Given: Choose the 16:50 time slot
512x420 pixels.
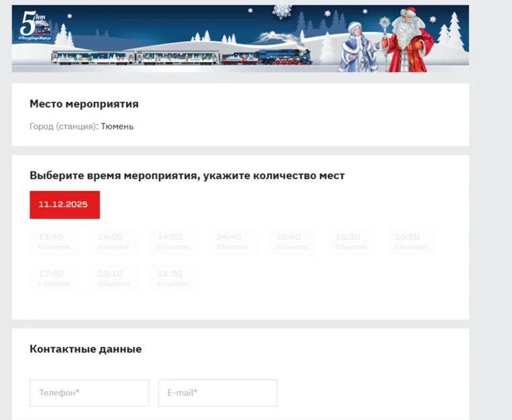Looking at the screenshot, I should pos(411,242).
